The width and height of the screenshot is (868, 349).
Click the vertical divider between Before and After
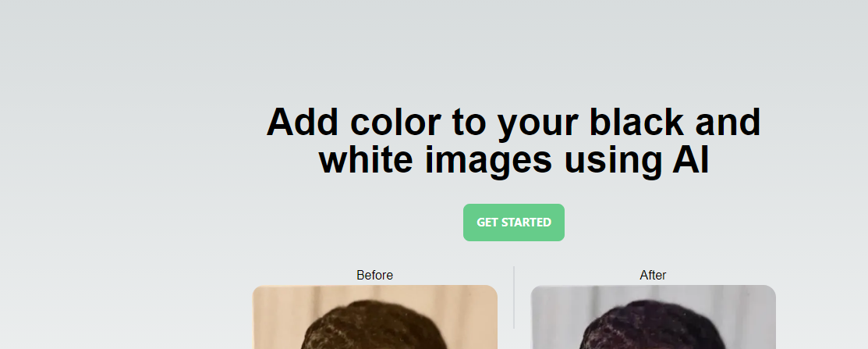[514, 297]
